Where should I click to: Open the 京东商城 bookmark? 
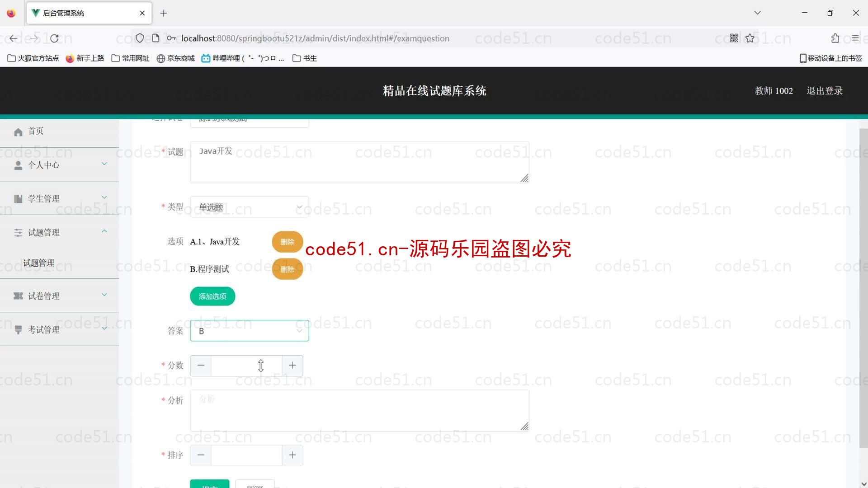175,58
